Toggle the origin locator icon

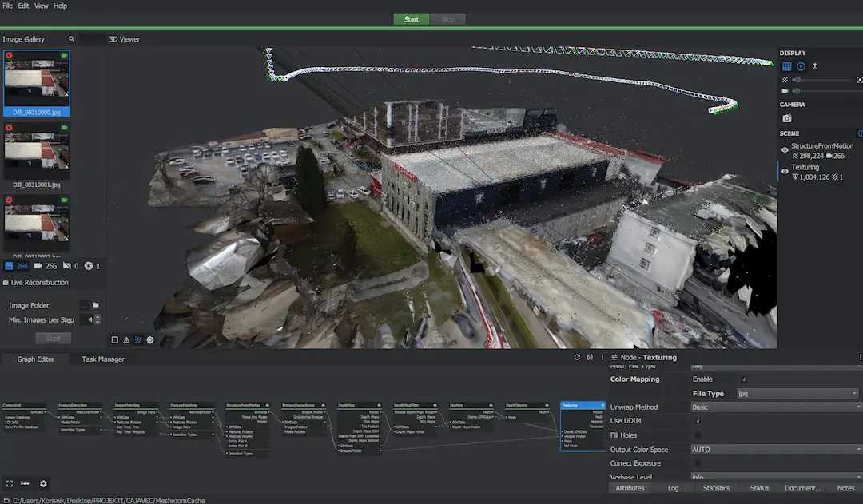(815, 67)
